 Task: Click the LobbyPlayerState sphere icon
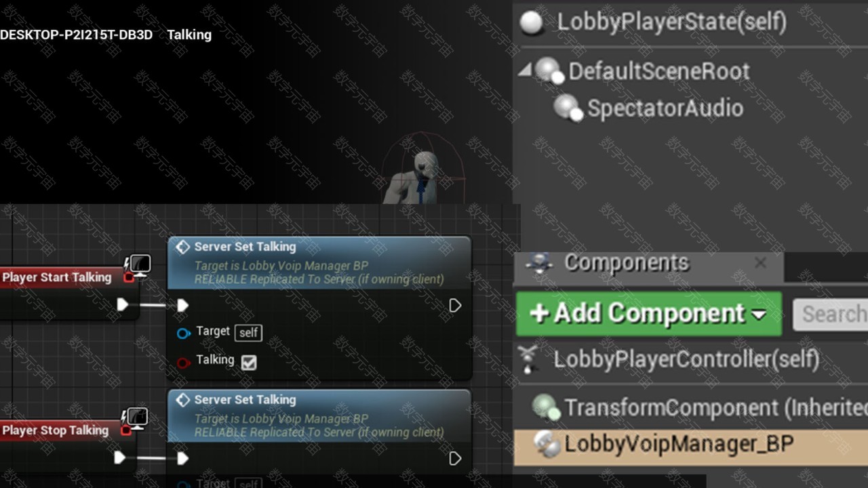[x=531, y=22]
